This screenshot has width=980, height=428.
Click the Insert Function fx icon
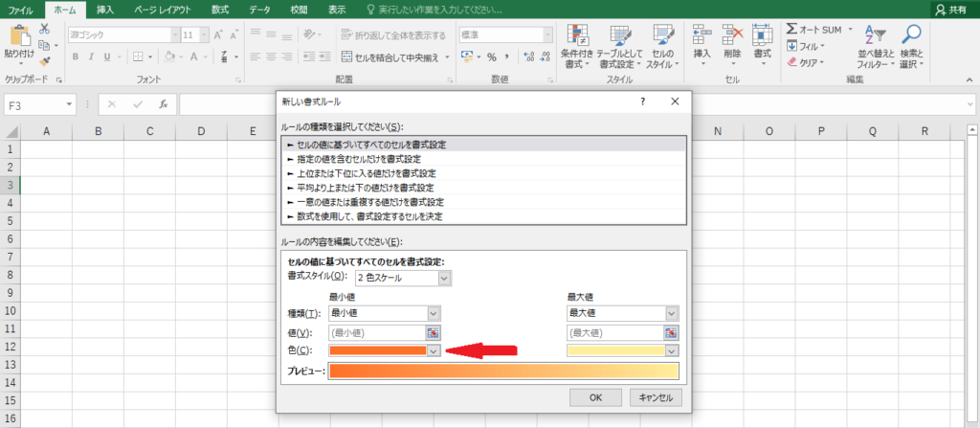coord(163,104)
